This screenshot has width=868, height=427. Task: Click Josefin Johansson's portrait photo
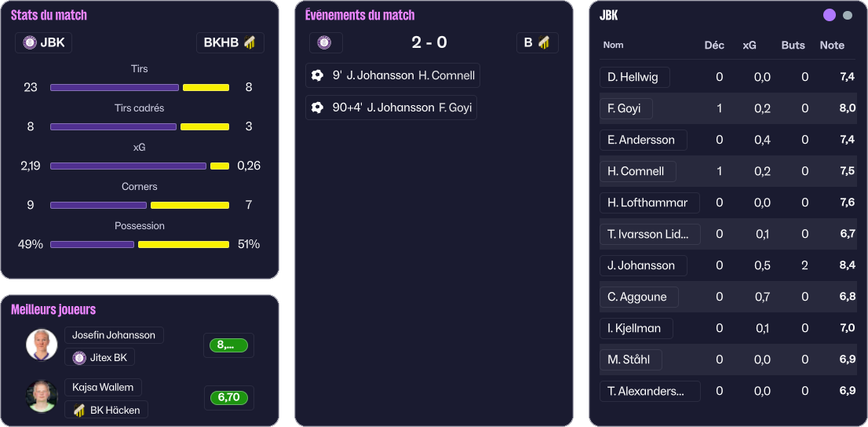[42, 345]
